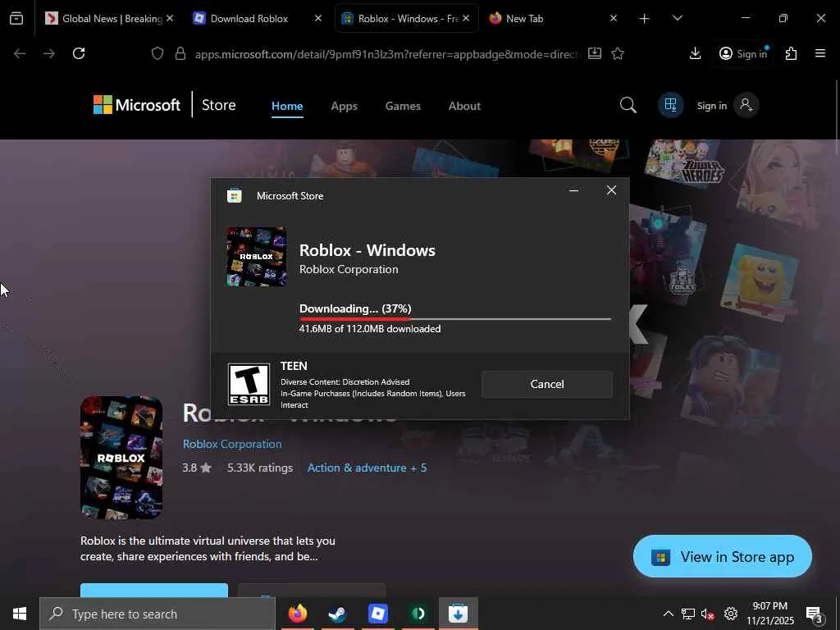Click the Store app badge icon in header
The width and height of the screenshot is (840, 630).
click(670, 104)
